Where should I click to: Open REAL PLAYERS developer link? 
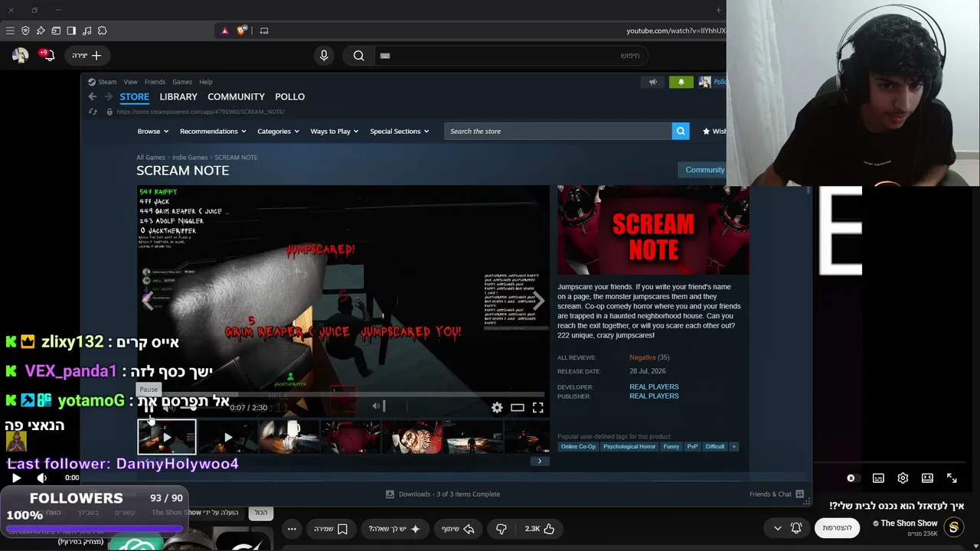(x=654, y=387)
